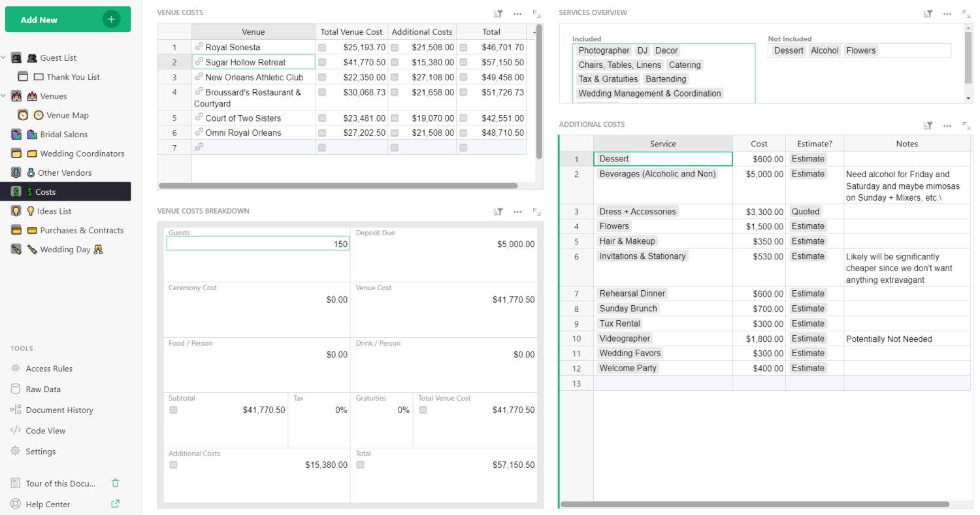The height and width of the screenshot is (515, 980).
Task: Open the Quoted dropdown for Dress + Accessories
Action: pos(815,212)
